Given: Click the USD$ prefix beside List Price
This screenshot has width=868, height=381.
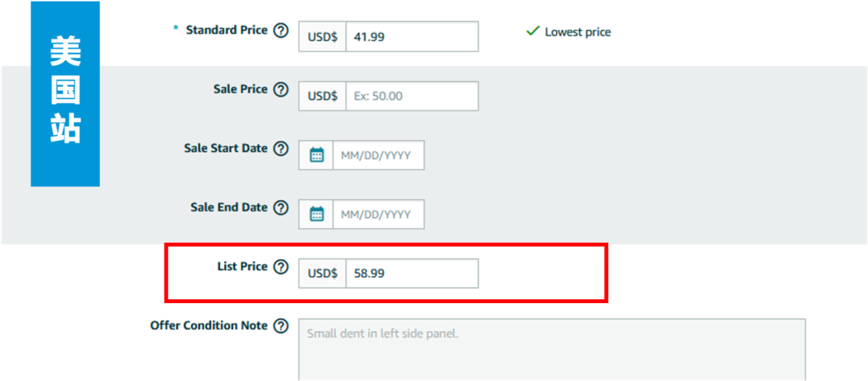Looking at the screenshot, I should click(x=322, y=273).
